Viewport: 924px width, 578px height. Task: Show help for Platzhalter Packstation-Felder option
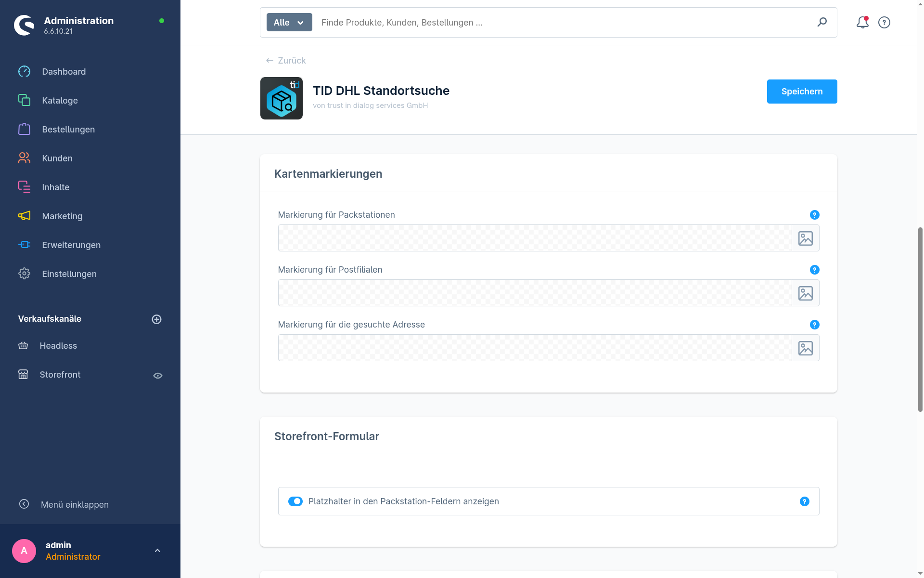click(x=804, y=501)
